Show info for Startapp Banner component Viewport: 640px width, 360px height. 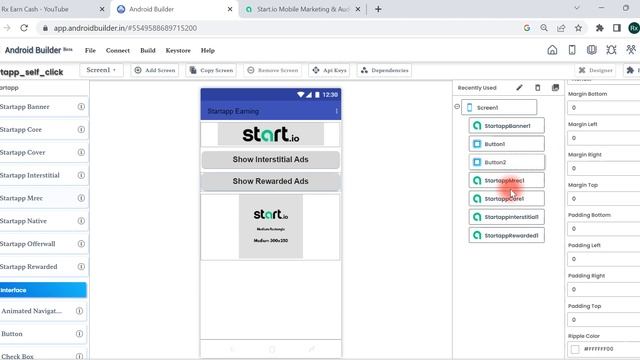81,107
